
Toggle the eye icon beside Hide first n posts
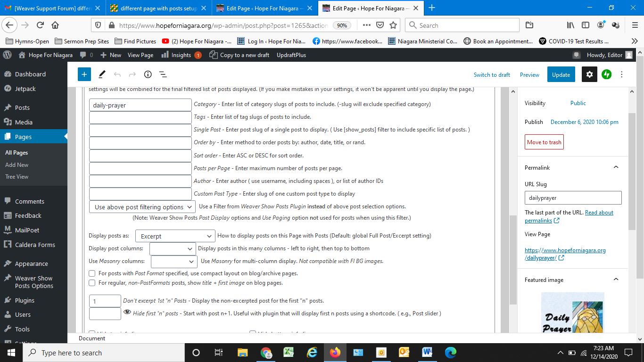pyautogui.click(x=127, y=312)
